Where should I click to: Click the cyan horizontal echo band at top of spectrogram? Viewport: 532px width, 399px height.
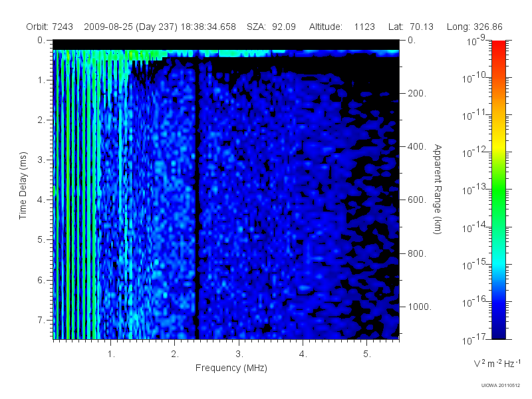coord(226,54)
